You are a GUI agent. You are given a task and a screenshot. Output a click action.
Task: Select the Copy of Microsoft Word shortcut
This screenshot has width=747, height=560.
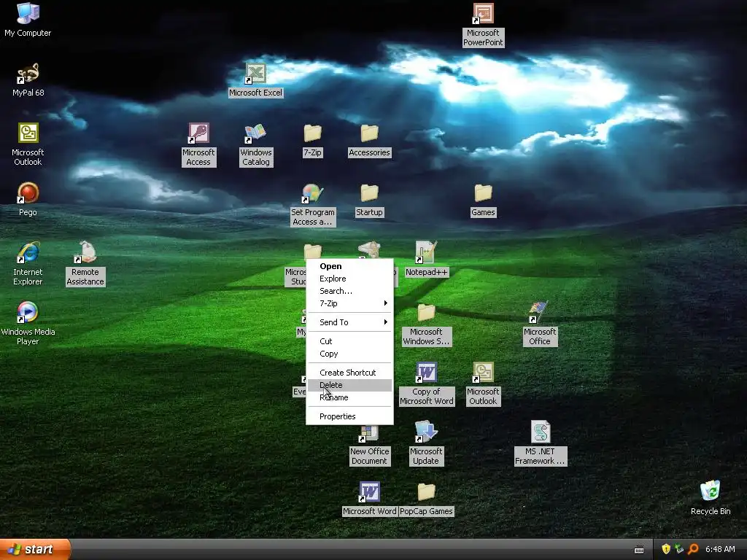click(426, 384)
